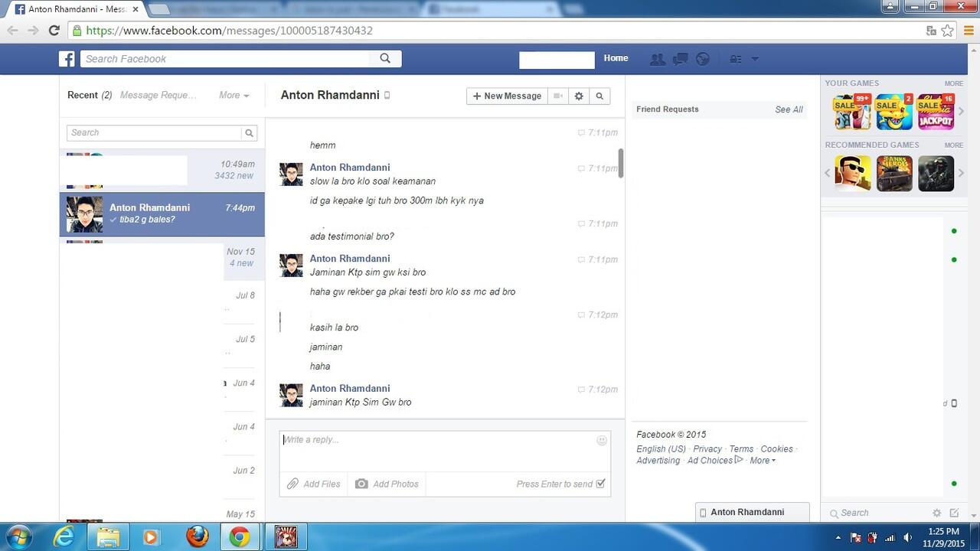Open the Notifications globe icon

(x=702, y=59)
